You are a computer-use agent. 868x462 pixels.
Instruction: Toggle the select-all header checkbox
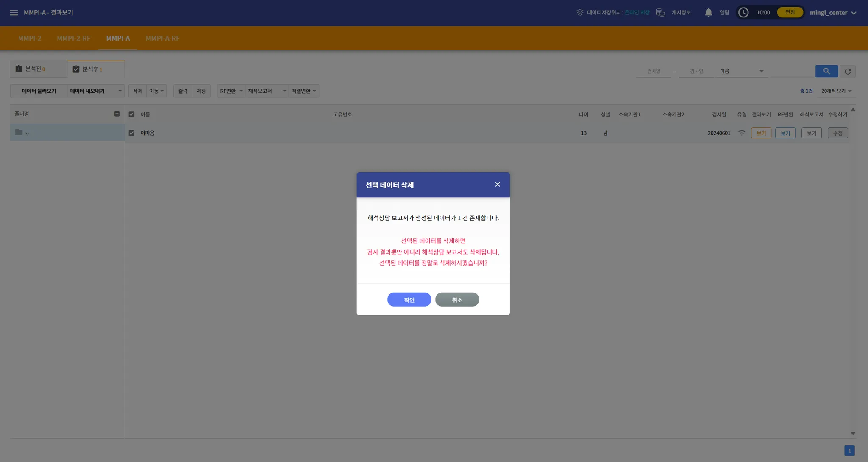[131, 114]
